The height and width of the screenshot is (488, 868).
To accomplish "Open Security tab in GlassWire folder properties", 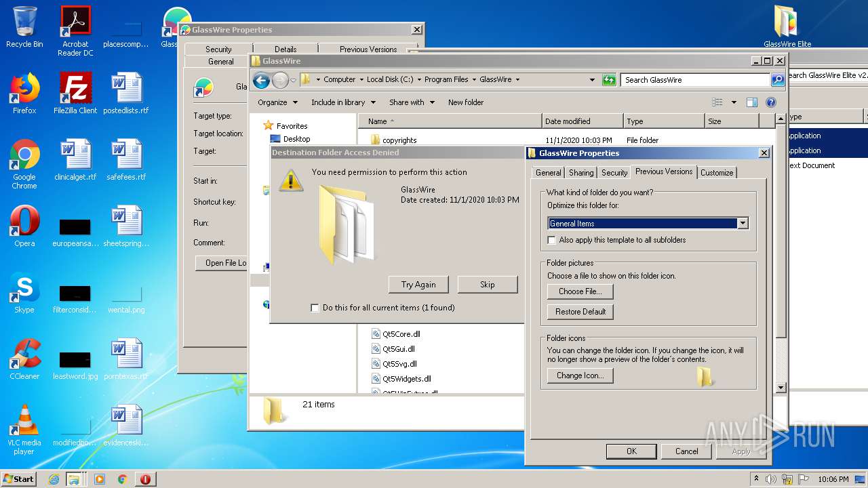I will pyautogui.click(x=614, y=173).
